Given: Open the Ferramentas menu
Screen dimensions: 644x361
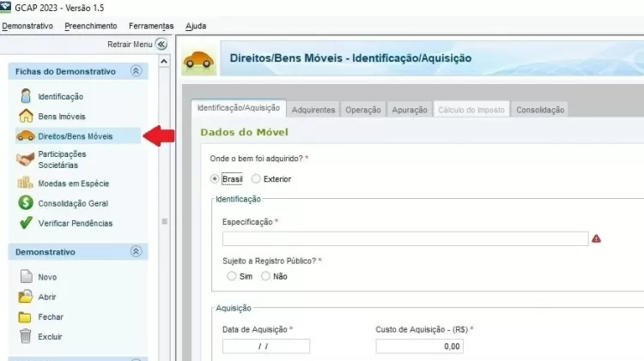Looking at the screenshot, I should click(151, 26).
